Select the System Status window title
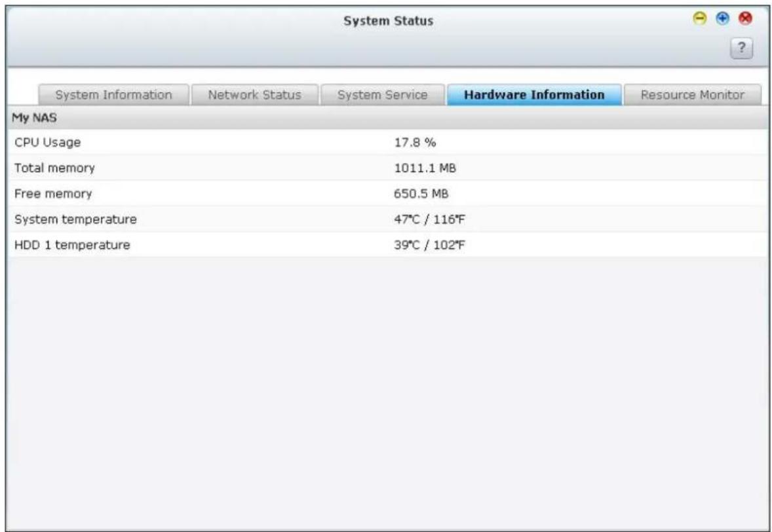Image resolution: width=772 pixels, height=532 pixels. (x=389, y=21)
